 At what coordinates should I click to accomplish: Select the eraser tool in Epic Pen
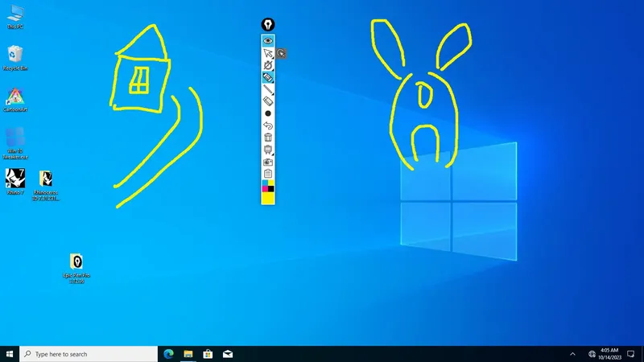pyautogui.click(x=268, y=101)
